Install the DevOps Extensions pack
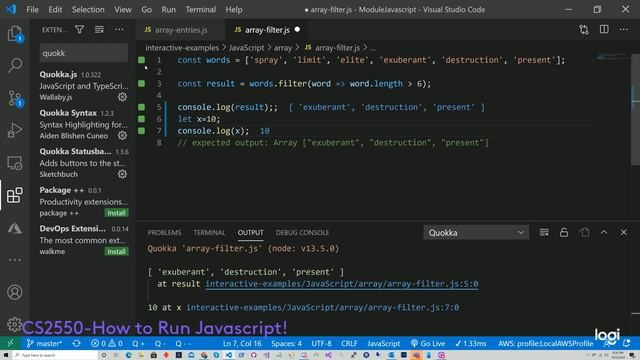 pyautogui.click(x=116, y=251)
